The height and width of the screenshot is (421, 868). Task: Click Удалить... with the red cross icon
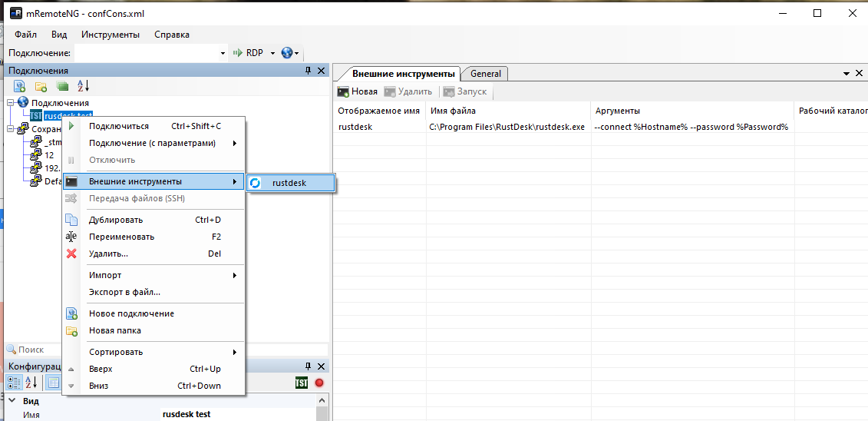click(153, 254)
